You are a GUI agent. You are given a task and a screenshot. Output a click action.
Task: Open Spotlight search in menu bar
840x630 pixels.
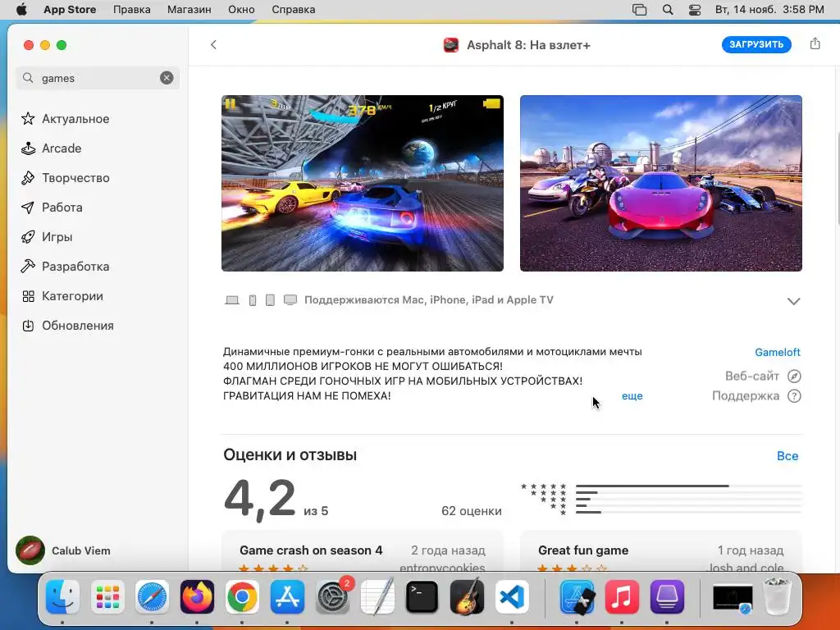668,10
